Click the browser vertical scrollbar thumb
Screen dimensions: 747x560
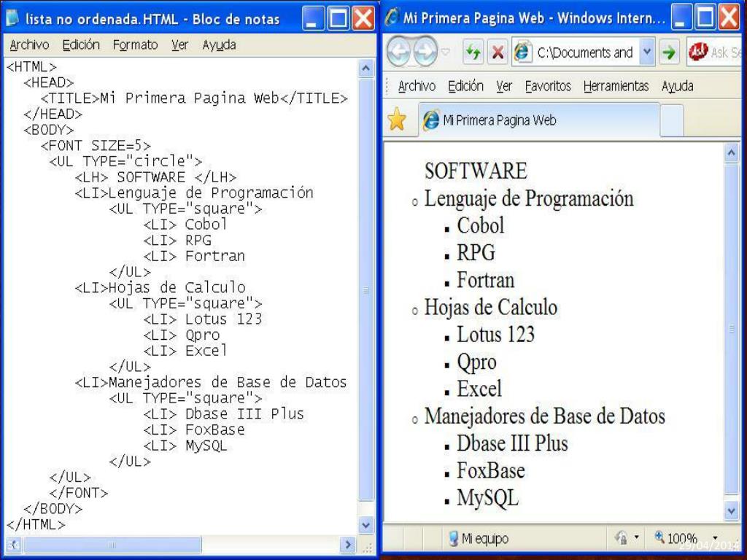(x=732, y=329)
